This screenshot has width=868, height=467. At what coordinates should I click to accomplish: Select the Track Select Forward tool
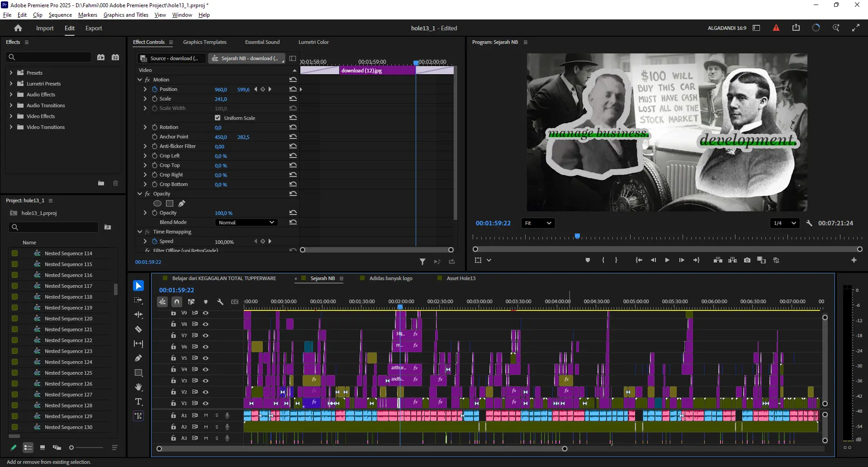point(138,300)
